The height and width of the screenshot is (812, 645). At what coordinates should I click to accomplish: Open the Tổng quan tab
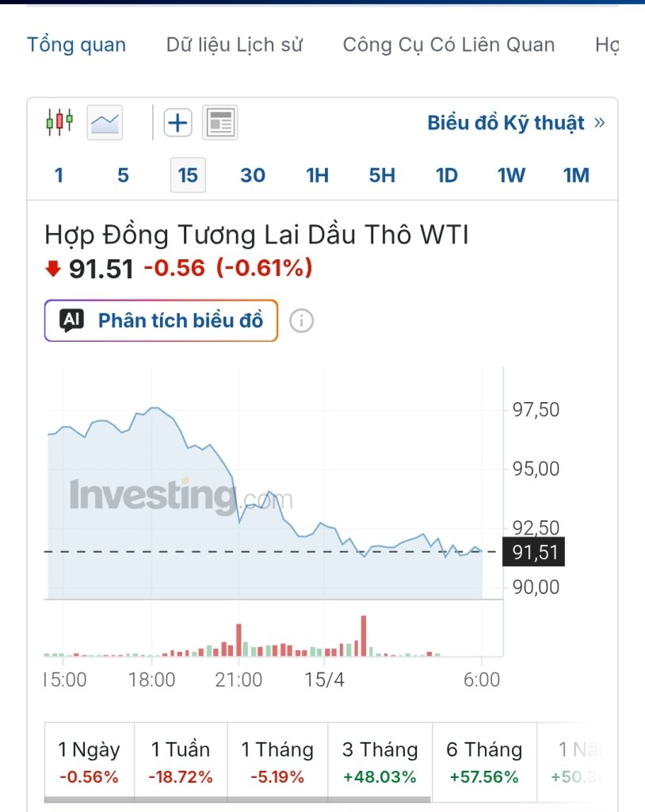tap(77, 44)
